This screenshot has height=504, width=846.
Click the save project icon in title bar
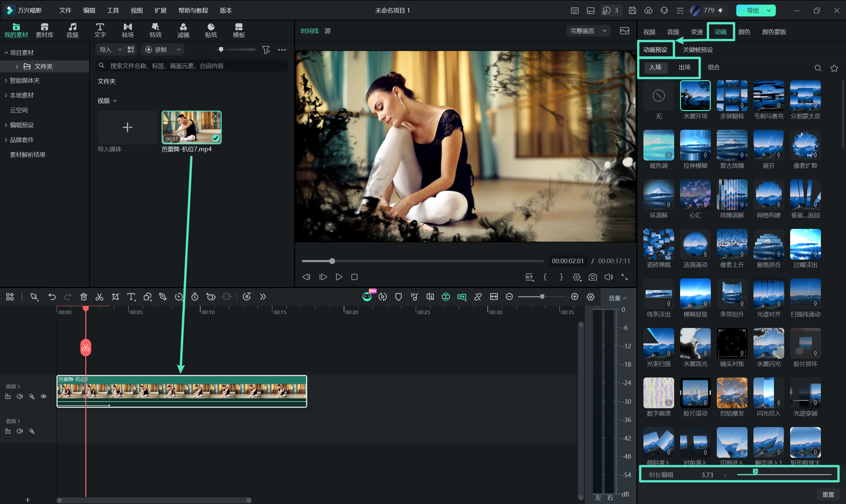pyautogui.click(x=632, y=11)
